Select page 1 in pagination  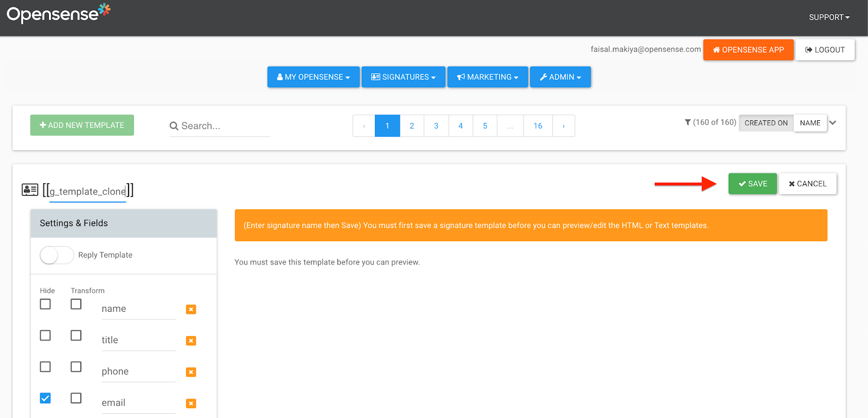pos(387,126)
